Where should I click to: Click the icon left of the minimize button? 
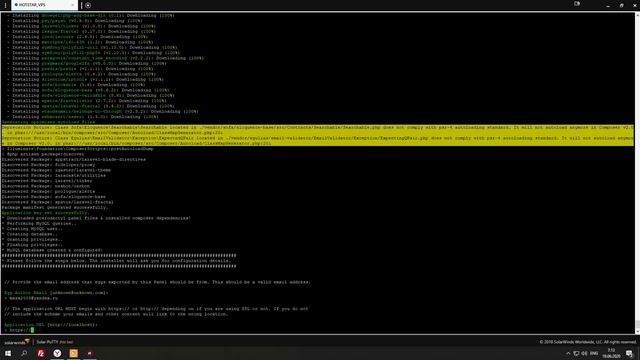coord(577,4)
